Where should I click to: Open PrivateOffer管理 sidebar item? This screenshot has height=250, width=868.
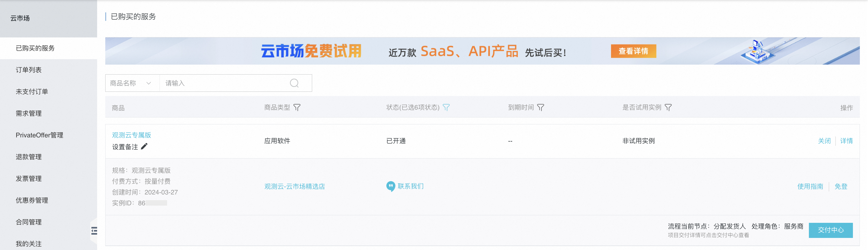coord(40,135)
